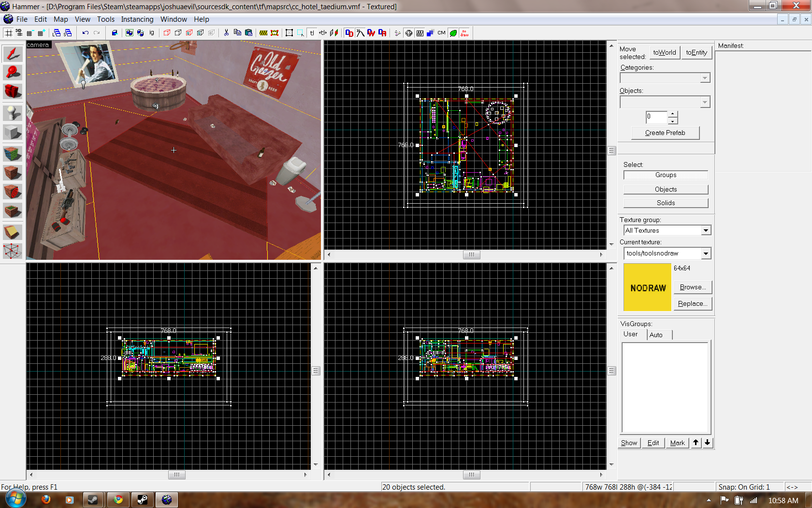Expand the Texture group dropdown
Viewport: 812px width, 508px height.
coord(706,231)
